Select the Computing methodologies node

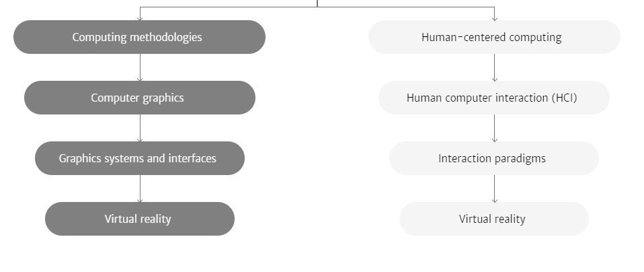[140, 37]
